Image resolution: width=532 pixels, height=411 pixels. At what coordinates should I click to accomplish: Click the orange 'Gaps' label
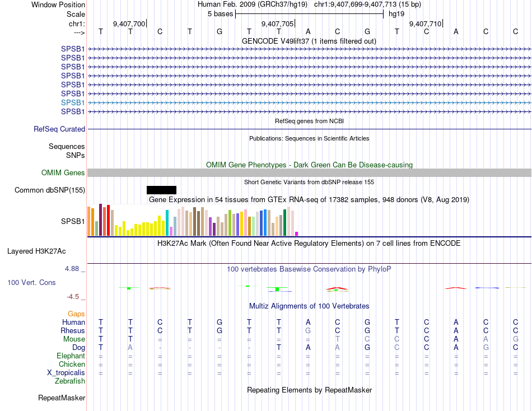click(76, 314)
